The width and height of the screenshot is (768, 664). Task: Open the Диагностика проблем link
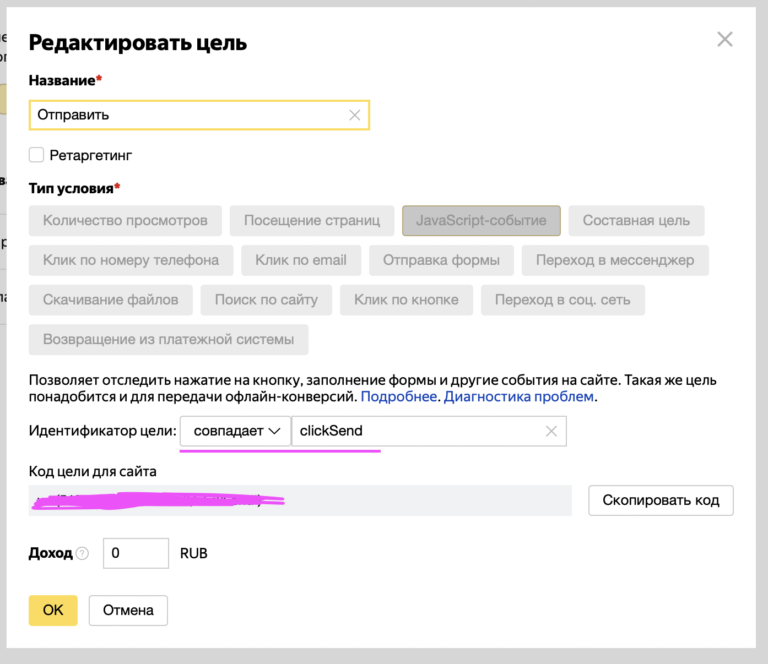[519, 397]
